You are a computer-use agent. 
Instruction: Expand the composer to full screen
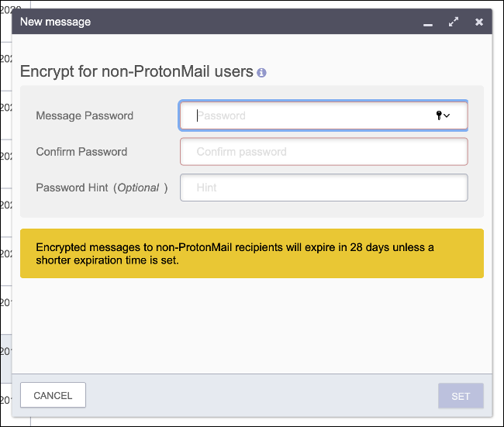(454, 22)
